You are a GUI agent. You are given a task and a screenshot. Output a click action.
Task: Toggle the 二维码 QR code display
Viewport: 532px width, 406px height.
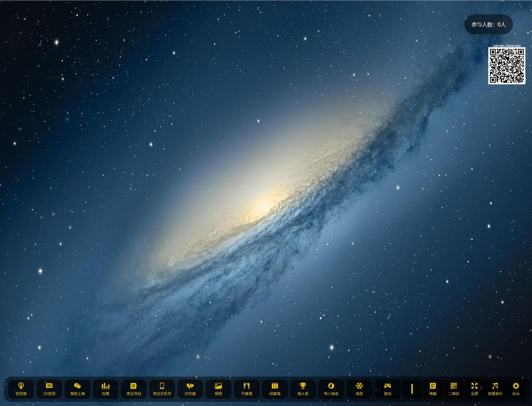454,389
